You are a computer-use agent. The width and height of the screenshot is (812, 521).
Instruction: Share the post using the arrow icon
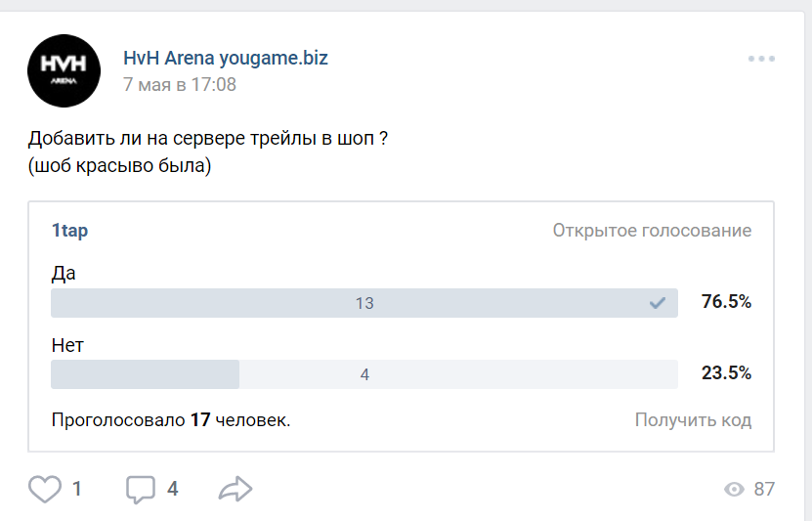pyautogui.click(x=235, y=489)
